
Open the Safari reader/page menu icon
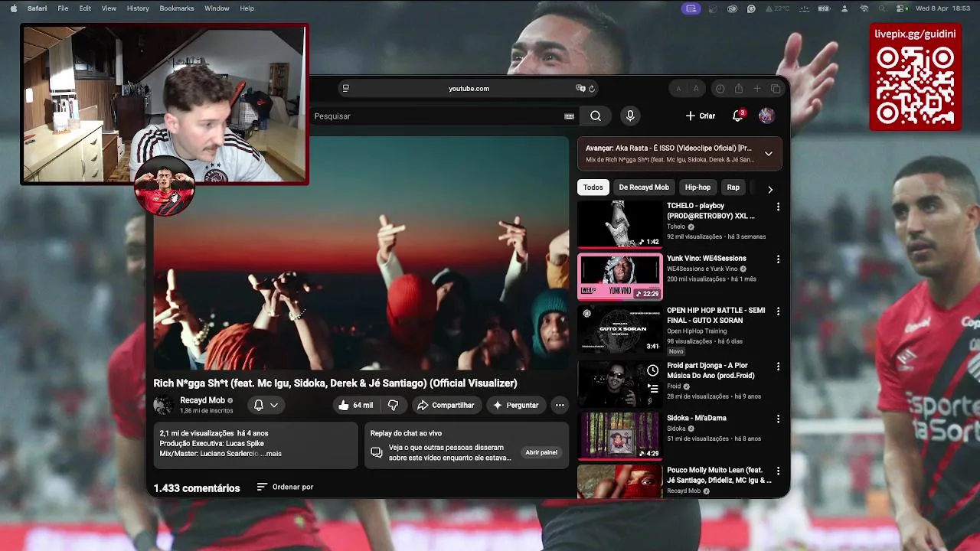[346, 89]
